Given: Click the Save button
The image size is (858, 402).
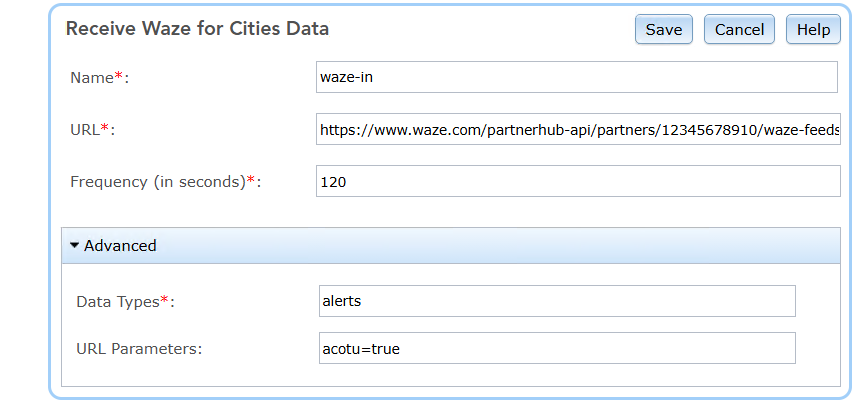Looking at the screenshot, I should click(663, 30).
